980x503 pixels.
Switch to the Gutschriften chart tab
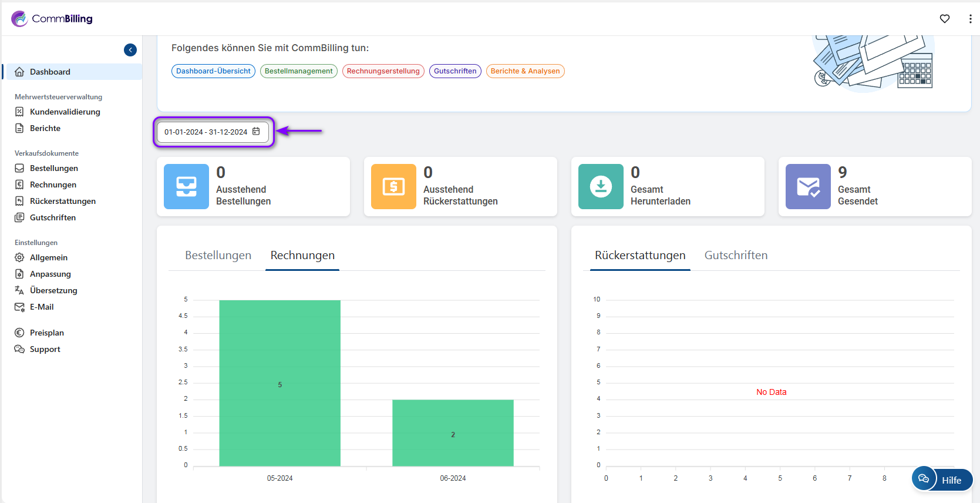[x=736, y=256]
